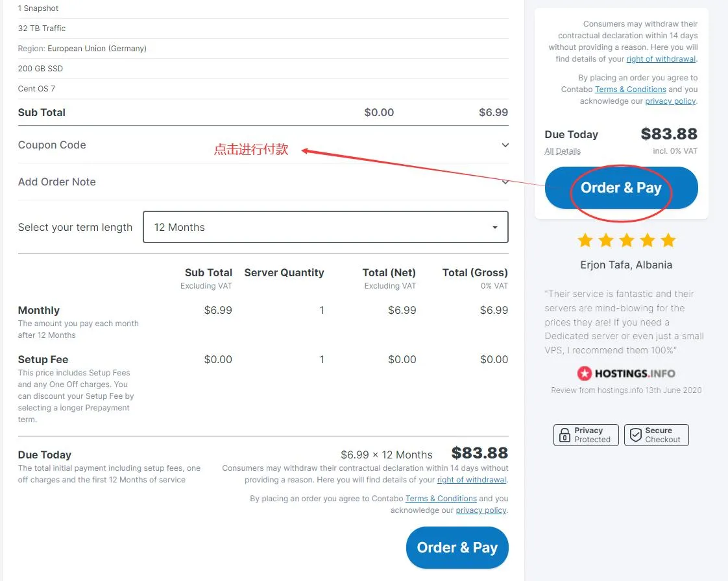Open sidebar privacy policy link

coord(670,101)
